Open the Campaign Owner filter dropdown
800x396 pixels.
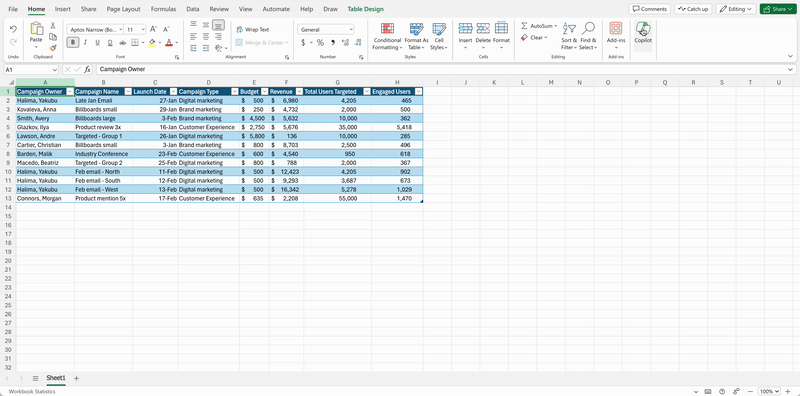pos(69,92)
